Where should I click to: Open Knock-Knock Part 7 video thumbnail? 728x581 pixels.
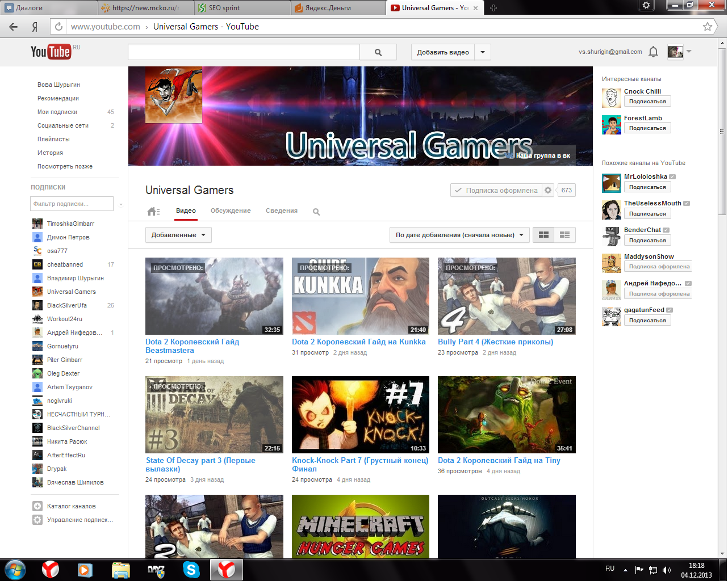[361, 415]
